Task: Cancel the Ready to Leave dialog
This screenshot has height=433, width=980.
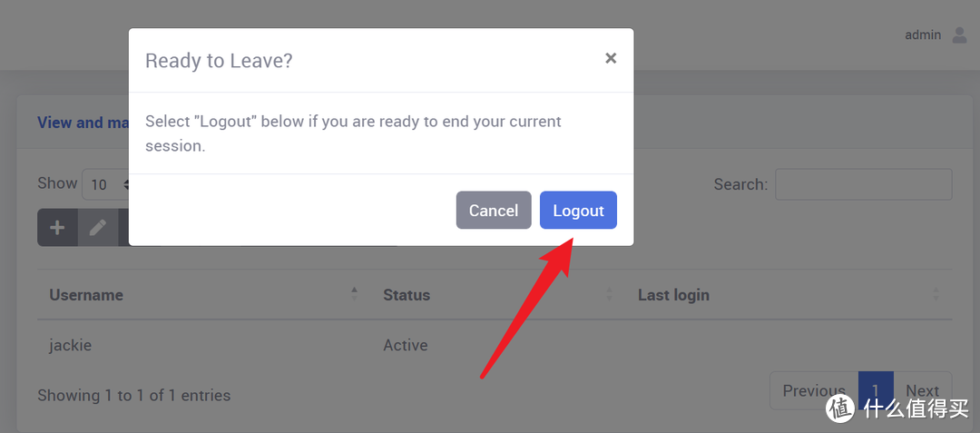Action: [493, 211]
